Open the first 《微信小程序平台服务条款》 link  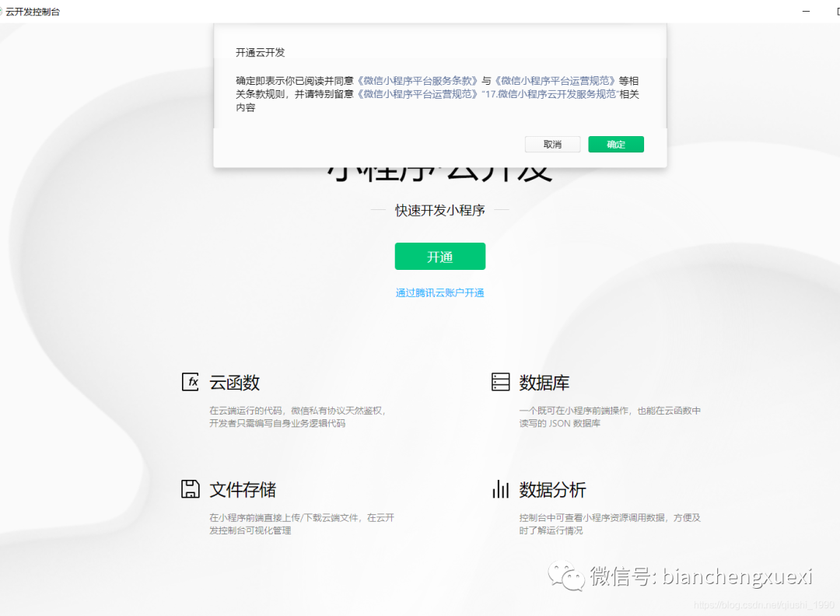[x=417, y=81]
